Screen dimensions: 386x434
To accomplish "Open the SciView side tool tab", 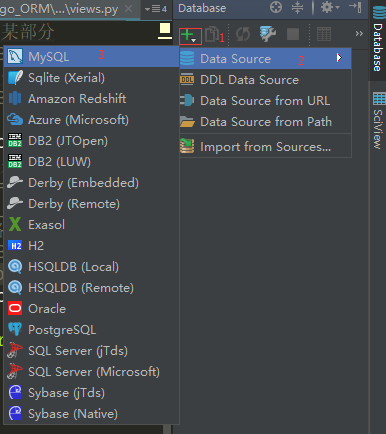I will (x=378, y=121).
